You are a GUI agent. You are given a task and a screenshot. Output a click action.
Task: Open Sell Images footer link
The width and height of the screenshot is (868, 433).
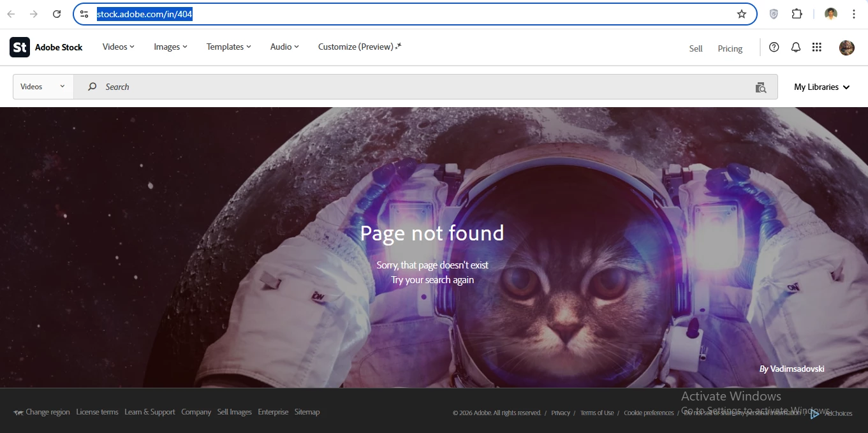point(235,412)
